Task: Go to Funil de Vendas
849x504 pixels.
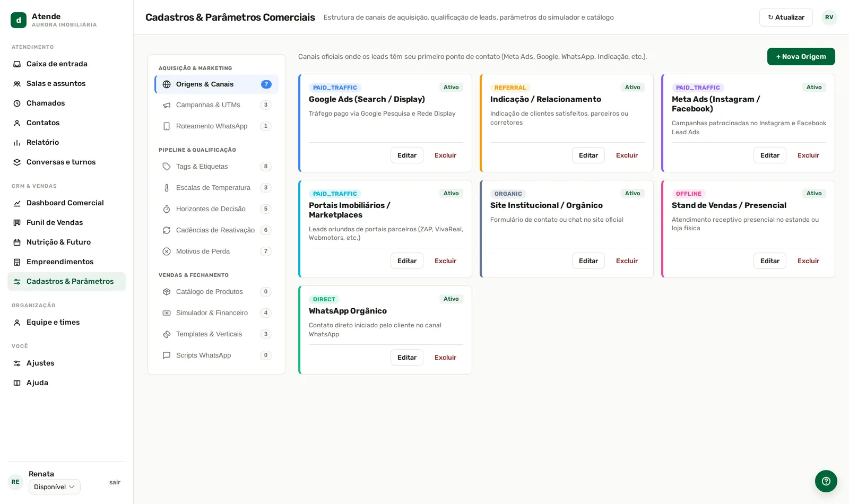Action: (66, 223)
